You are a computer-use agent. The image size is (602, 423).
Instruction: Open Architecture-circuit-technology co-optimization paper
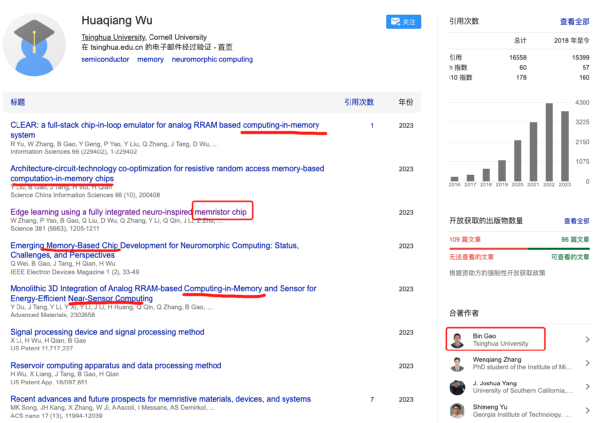[167, 173]
